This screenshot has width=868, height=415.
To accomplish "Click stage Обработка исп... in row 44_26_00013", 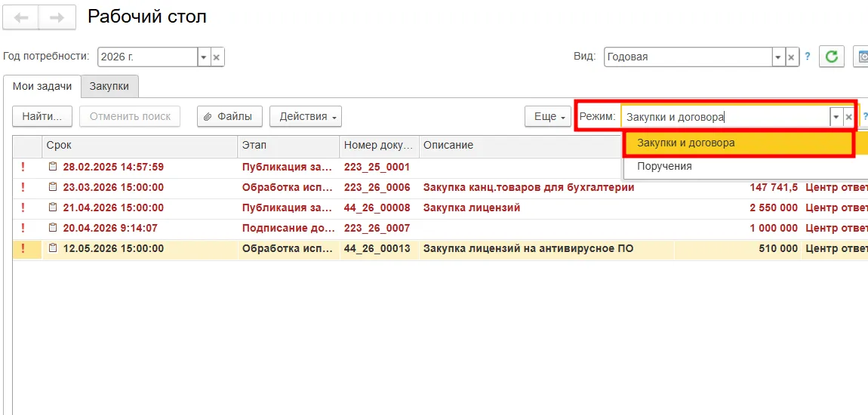I will pos(288,248).
